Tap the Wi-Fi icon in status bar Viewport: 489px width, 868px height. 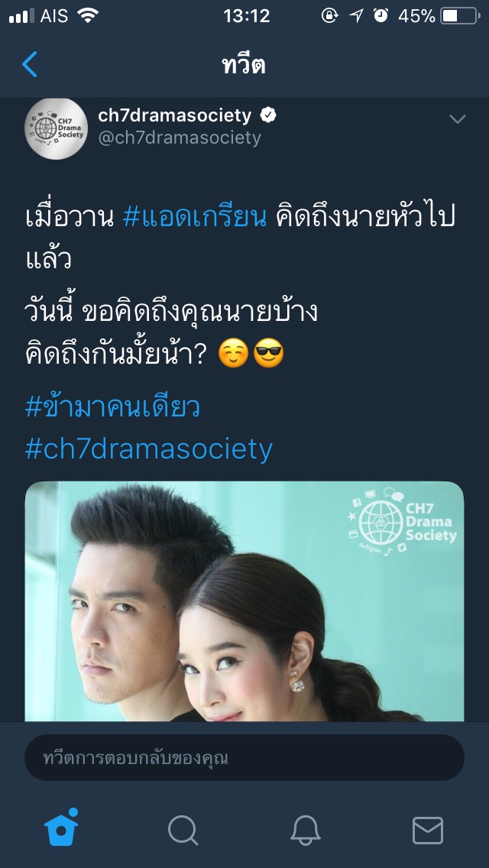(88, 15)
